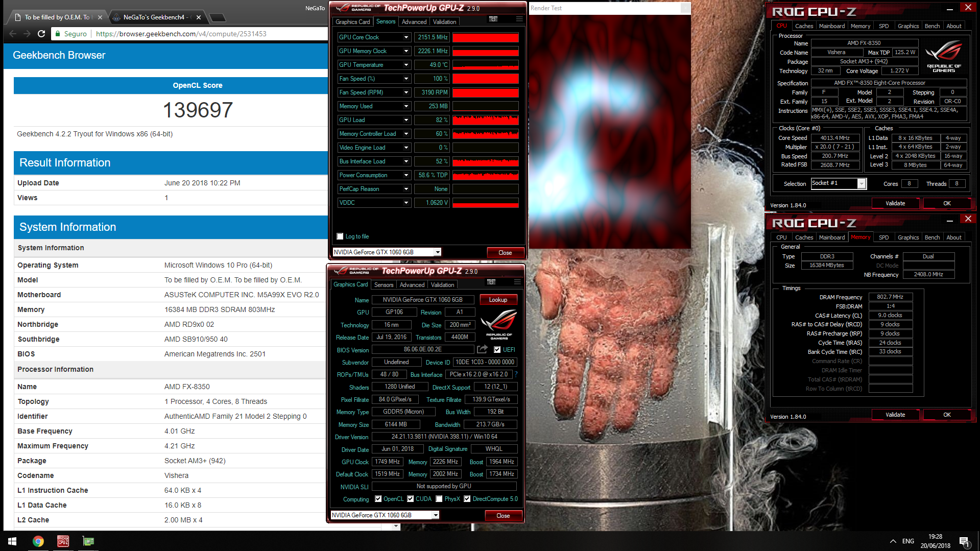Screen dimensions: 980x551
Task: Open the GPU Core Clock sensor dropdown
Action: click(x=406, y=37)
